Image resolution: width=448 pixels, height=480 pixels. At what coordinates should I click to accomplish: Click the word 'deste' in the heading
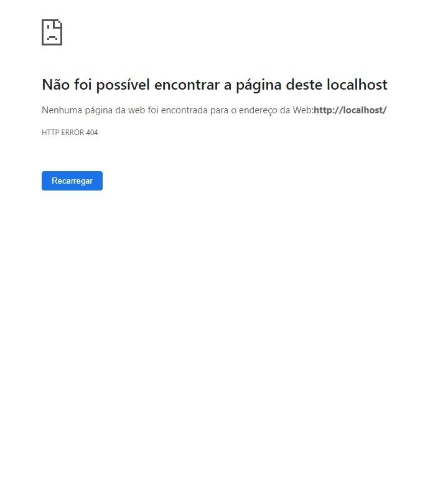point(304,85)
